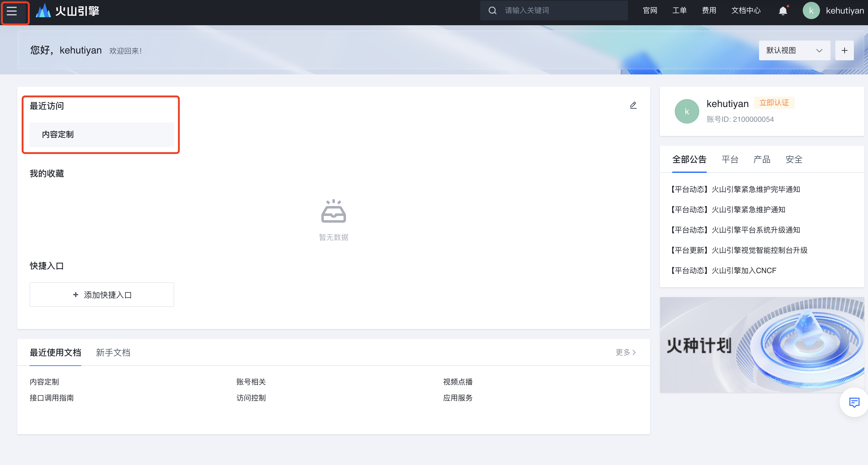Switch to the 安全 announcements tab
Screen dimensions: 868x465
click(794, 160)
